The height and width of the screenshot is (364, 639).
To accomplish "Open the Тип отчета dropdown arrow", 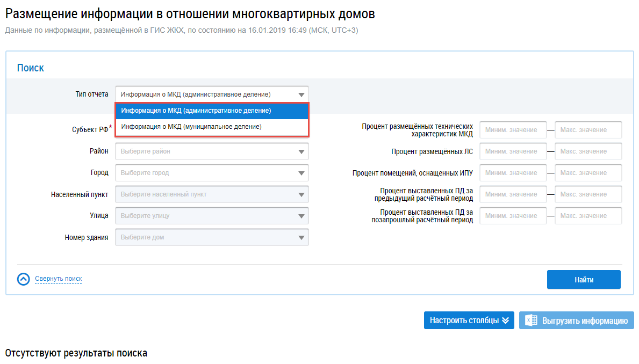I will pyautogui.click(x=301, y=94).
